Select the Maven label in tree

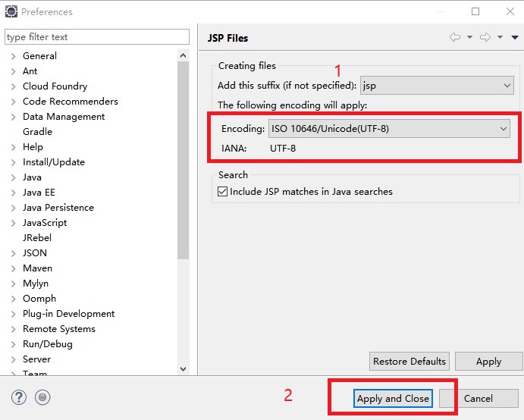pos(37,268)
